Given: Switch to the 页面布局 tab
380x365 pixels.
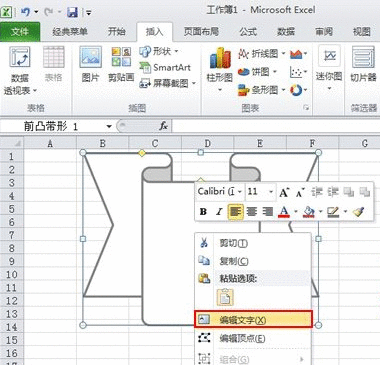Looking at the screenshot, I should (x=201, y=32).
